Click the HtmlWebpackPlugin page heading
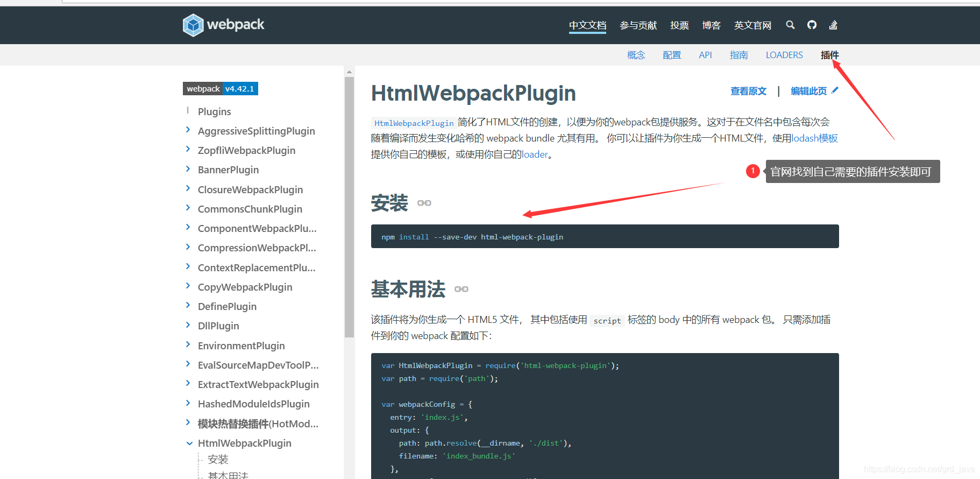The width and height of the screenshot is (980, 479). [x=473, y=93]
